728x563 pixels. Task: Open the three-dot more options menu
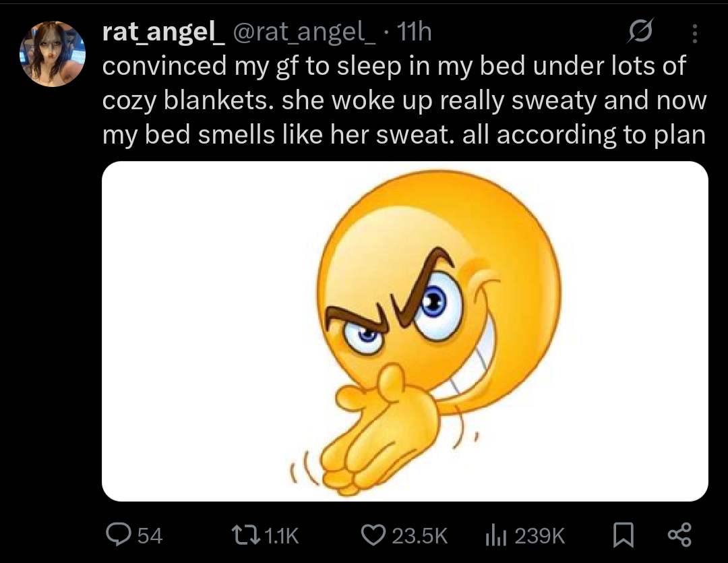(696, 32)
